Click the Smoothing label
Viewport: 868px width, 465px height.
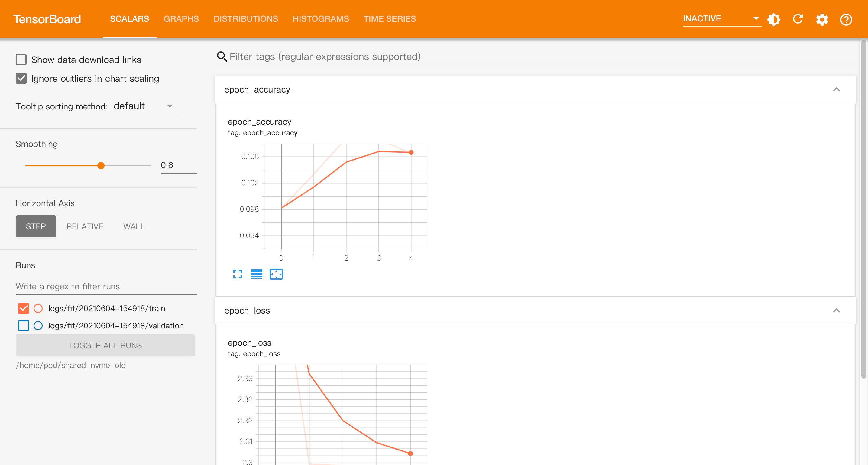point(37,144)
